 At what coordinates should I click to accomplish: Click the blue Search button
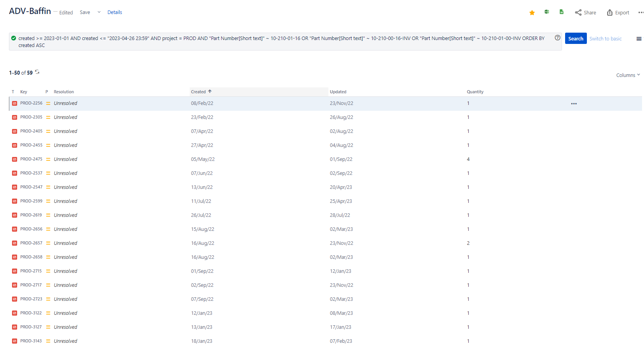pyautogui.click(x=576, y=38)
